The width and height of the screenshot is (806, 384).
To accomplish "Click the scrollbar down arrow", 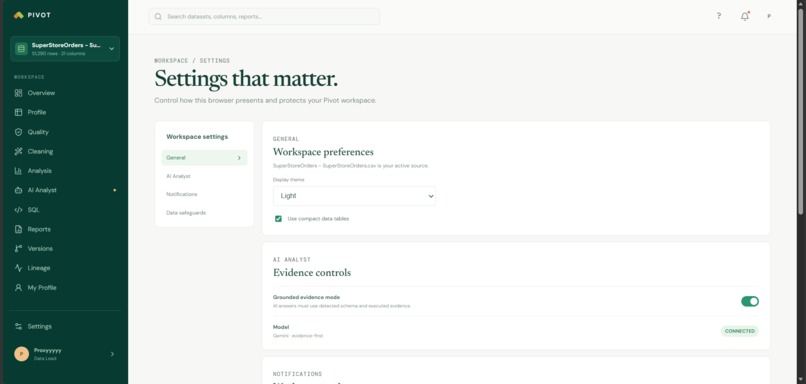I will pos(800,379).
